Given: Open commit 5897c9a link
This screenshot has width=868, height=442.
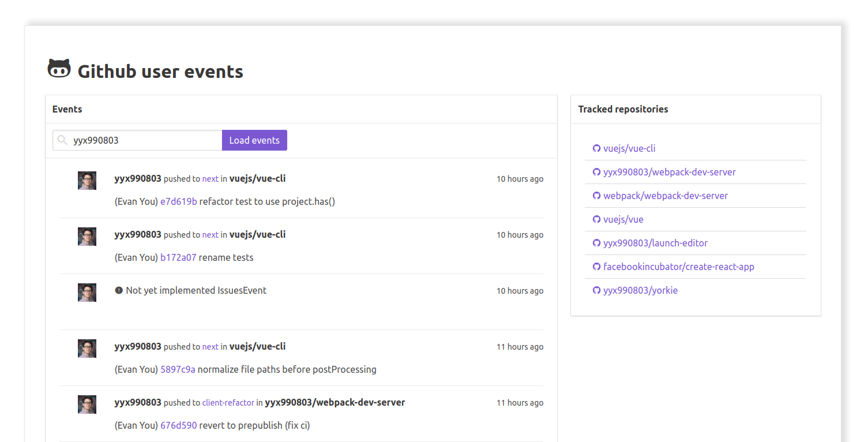Looking at the screenshot, I should coord(178,369).
